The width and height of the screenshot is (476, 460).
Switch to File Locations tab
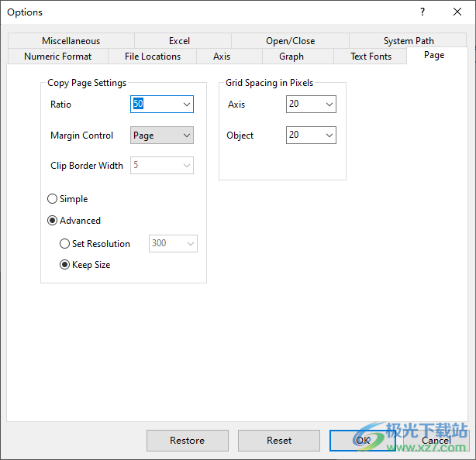click(153, 57)
